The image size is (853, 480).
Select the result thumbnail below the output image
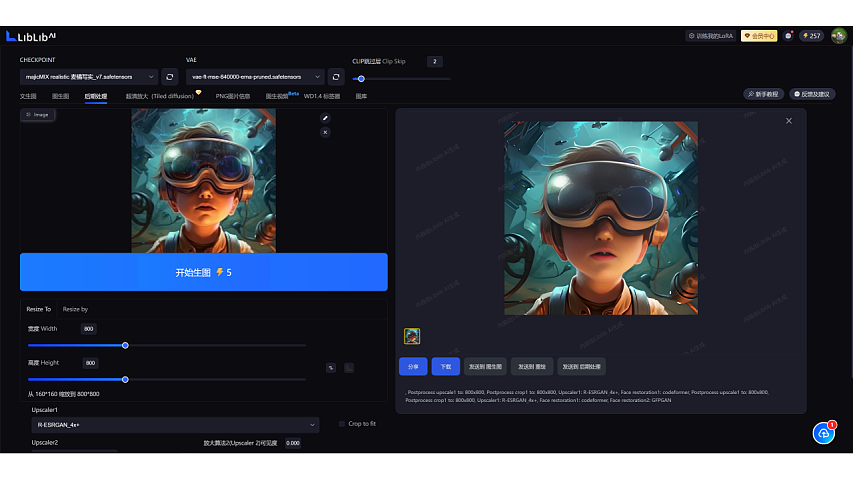(x=412, y=336)
